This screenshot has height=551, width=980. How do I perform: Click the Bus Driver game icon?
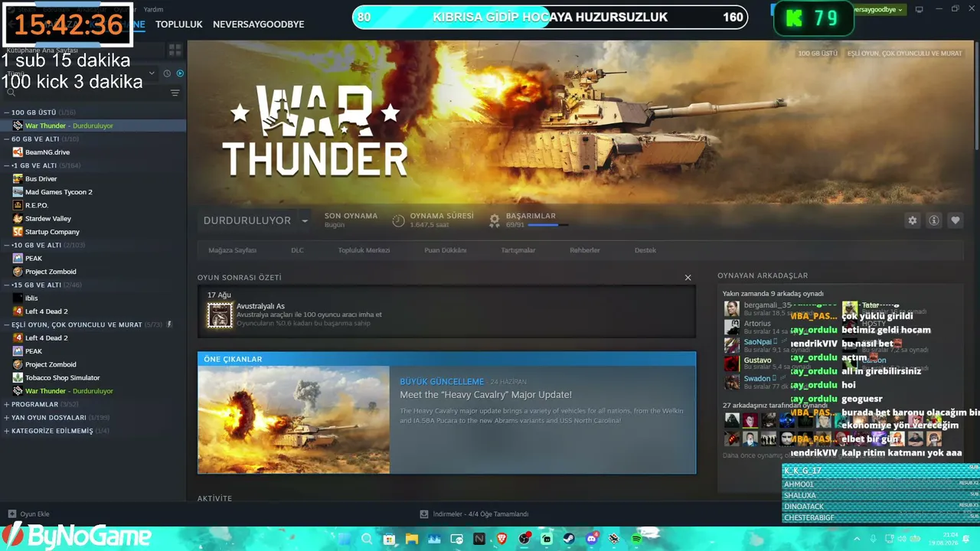[x=18, y=179]
